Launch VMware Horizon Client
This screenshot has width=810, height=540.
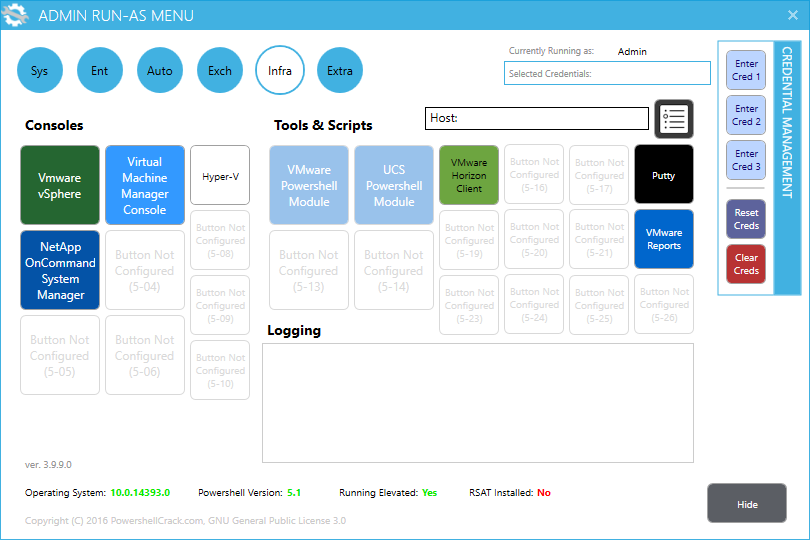pyautogui.click(x=469, y=175)
